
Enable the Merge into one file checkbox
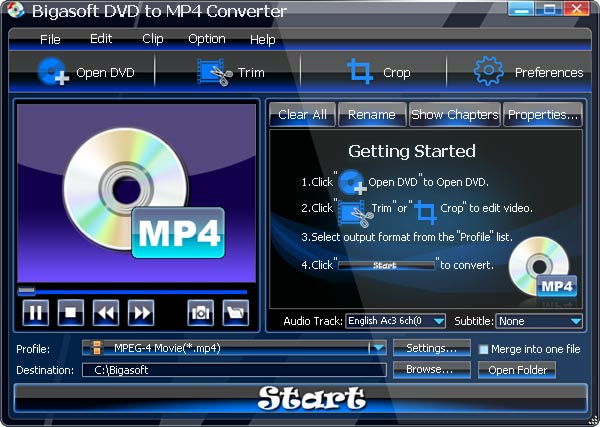(x=484, y=349)
